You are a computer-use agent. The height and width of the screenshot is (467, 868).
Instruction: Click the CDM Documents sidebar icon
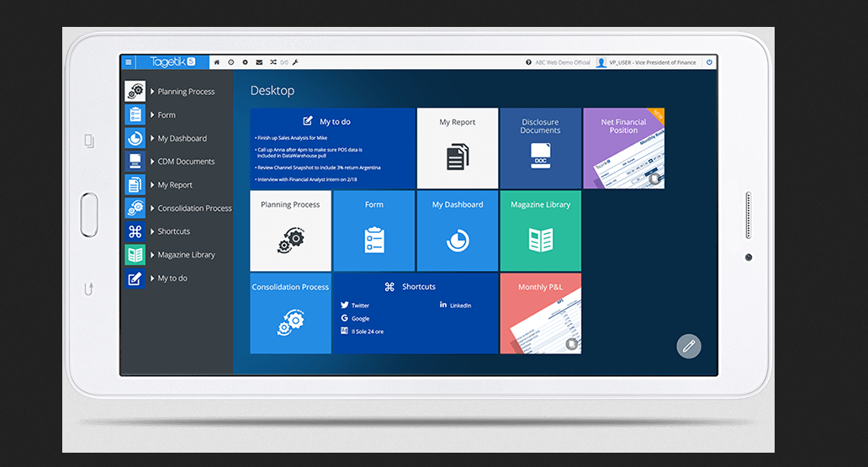(135, 162)
